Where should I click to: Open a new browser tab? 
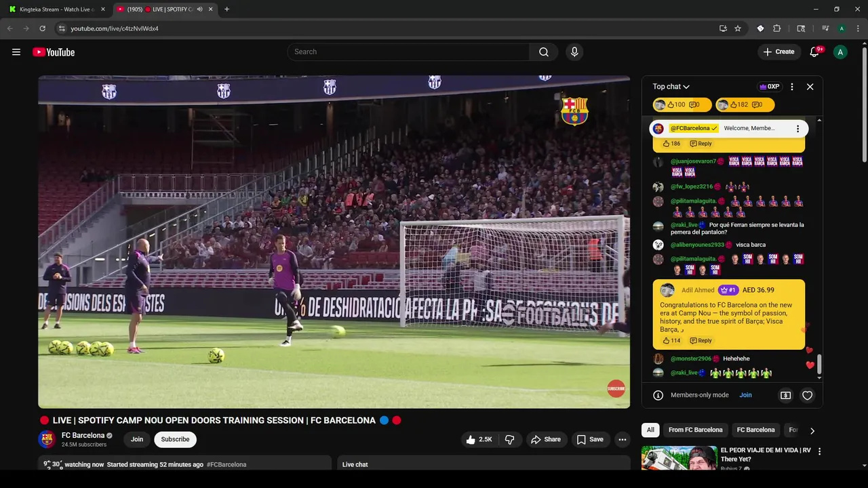coord(226,9)
